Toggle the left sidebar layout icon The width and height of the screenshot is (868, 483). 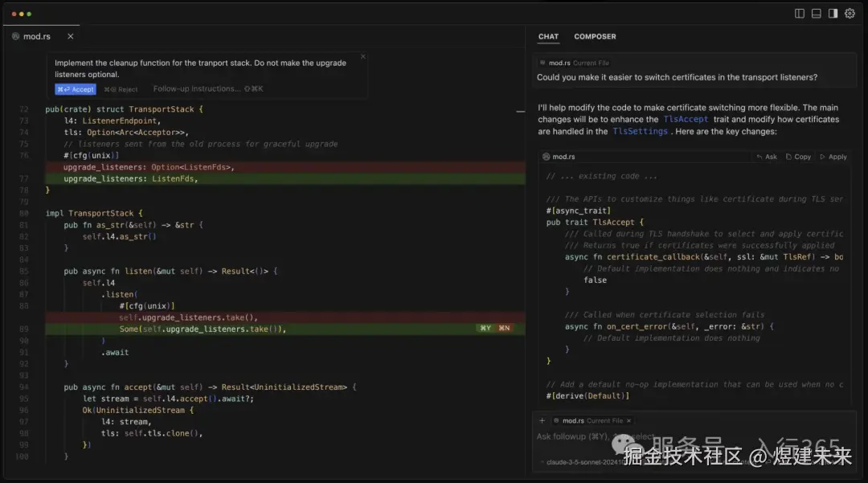click(x=800, y=14)
